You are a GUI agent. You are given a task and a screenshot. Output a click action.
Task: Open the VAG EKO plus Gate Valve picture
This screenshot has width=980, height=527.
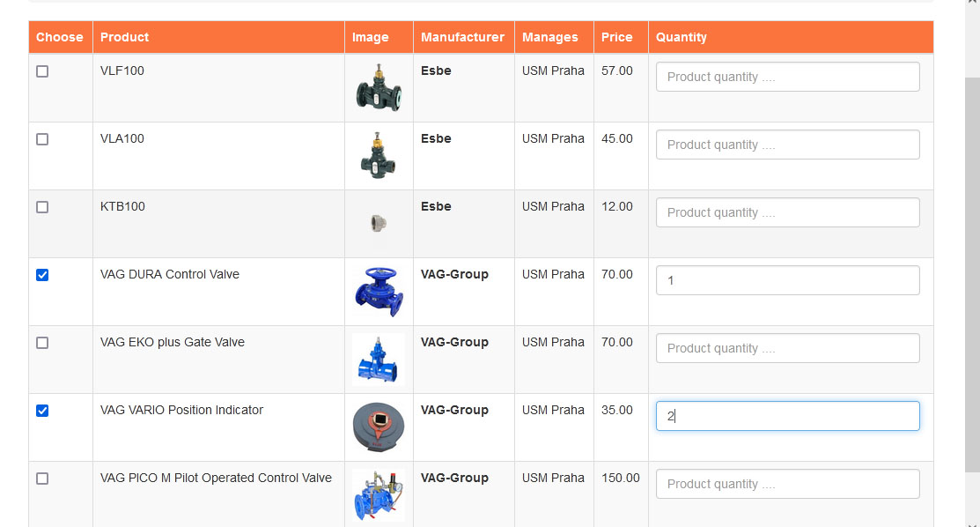tap(378, 360)
